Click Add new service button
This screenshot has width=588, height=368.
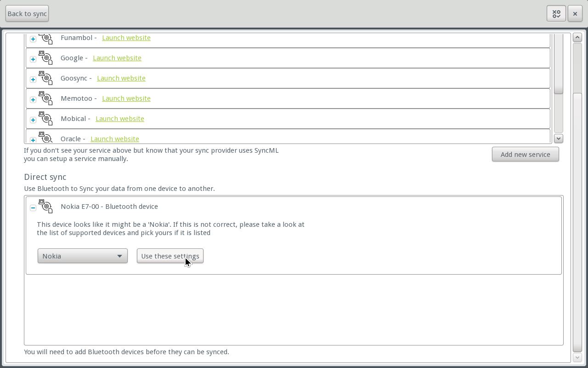tap(526, 155)
